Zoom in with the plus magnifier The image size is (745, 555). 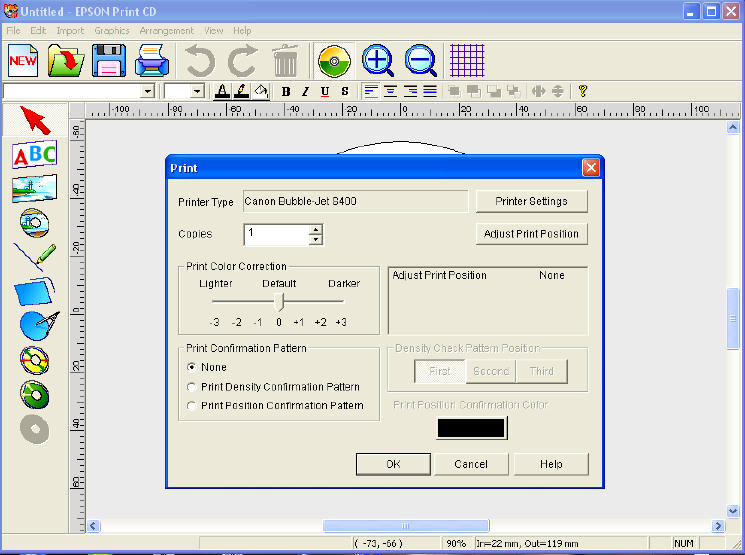point(378,60)
